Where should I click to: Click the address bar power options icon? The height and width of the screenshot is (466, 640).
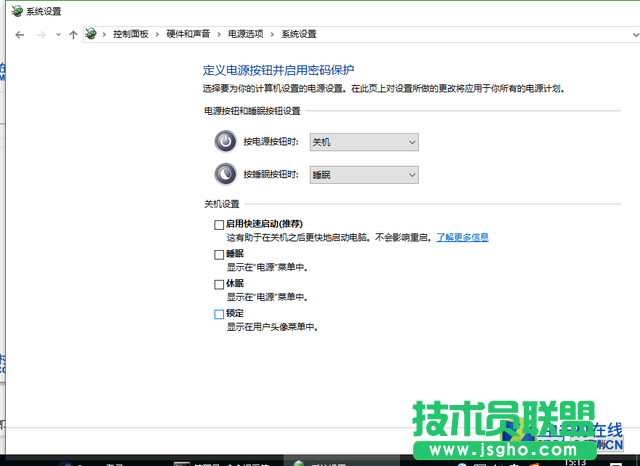[x=91, y=34]
